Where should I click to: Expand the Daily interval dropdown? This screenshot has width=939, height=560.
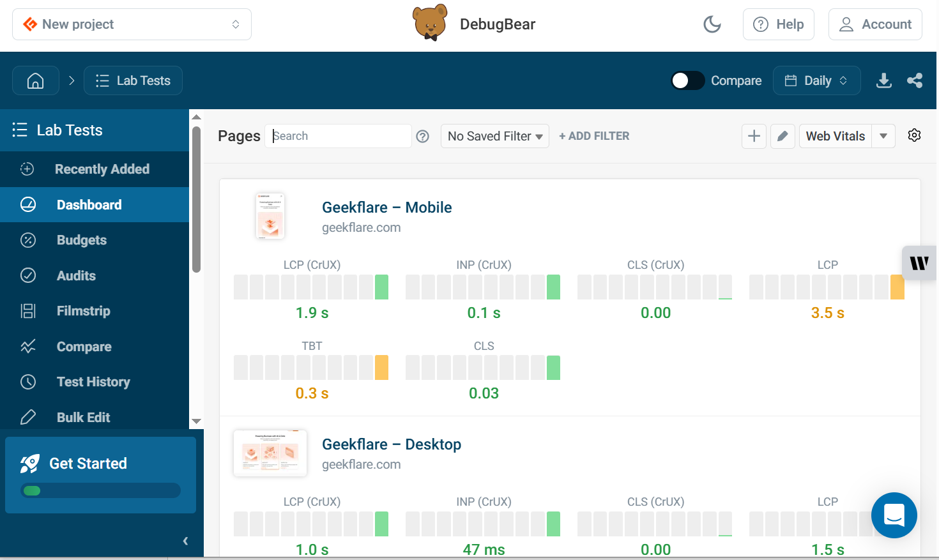(816, 80)
